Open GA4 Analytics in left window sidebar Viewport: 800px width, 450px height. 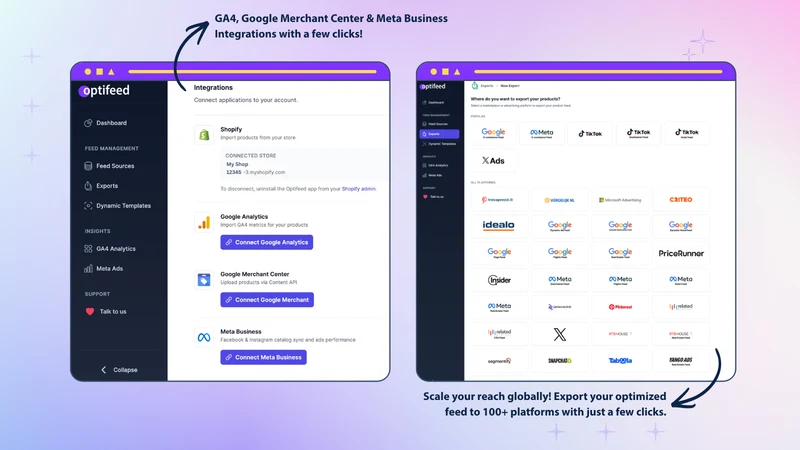(x=110, y=248)
